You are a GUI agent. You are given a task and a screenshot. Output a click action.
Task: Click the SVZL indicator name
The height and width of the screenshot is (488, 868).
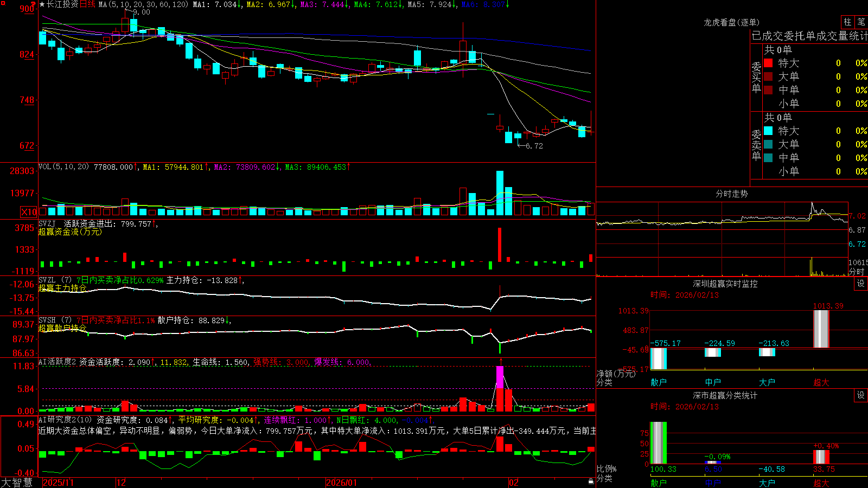pos(47,280)
